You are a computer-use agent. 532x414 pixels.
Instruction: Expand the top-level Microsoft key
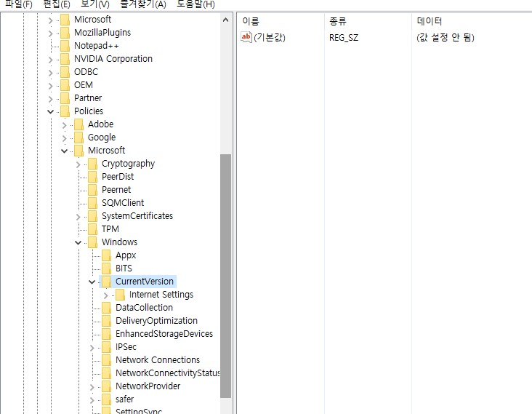(51, 20)
